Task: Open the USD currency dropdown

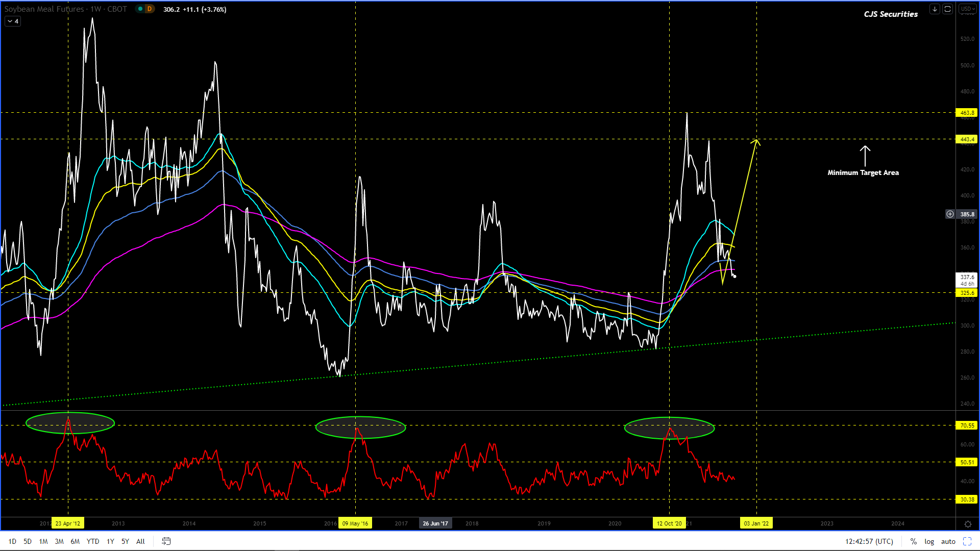Action: [967, 9]
